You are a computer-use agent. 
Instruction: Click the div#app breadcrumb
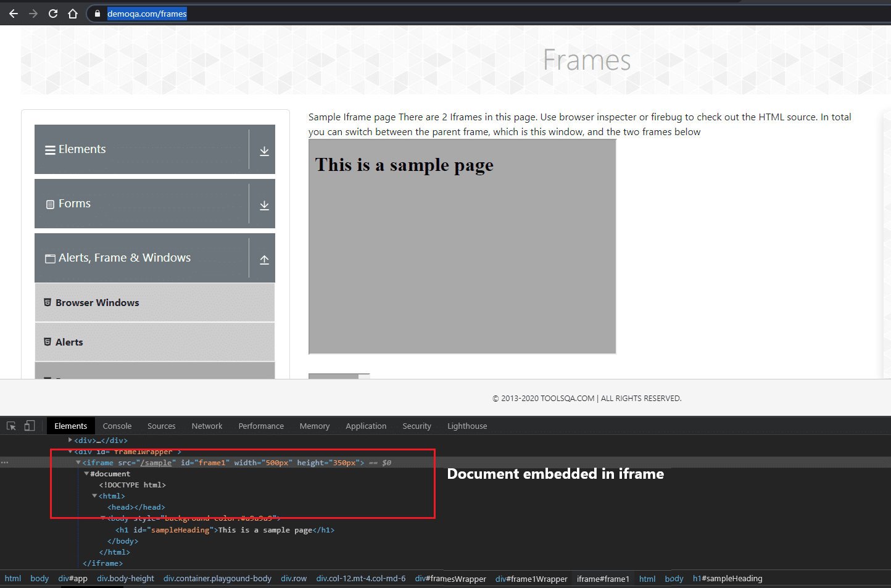coord(73,578)
